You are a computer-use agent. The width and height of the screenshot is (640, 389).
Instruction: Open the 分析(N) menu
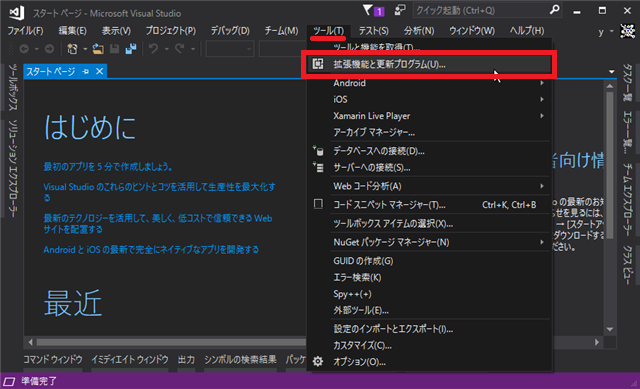click(419, 31)
